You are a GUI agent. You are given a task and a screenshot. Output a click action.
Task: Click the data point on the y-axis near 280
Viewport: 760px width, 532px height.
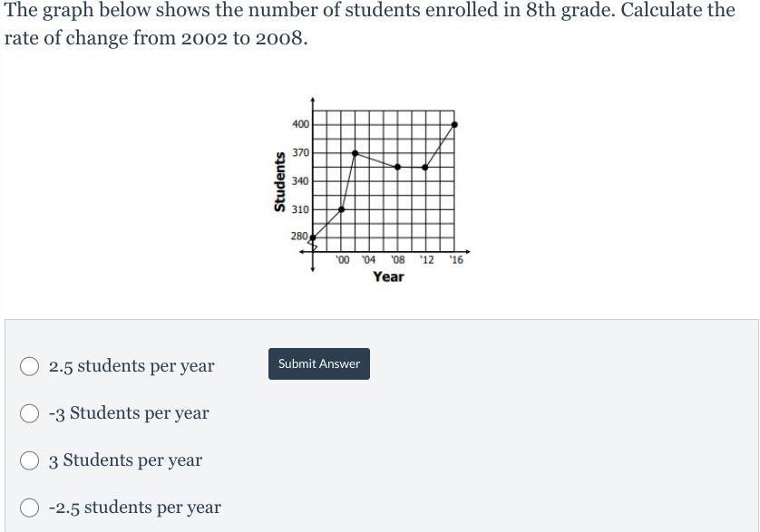point(313,237)
